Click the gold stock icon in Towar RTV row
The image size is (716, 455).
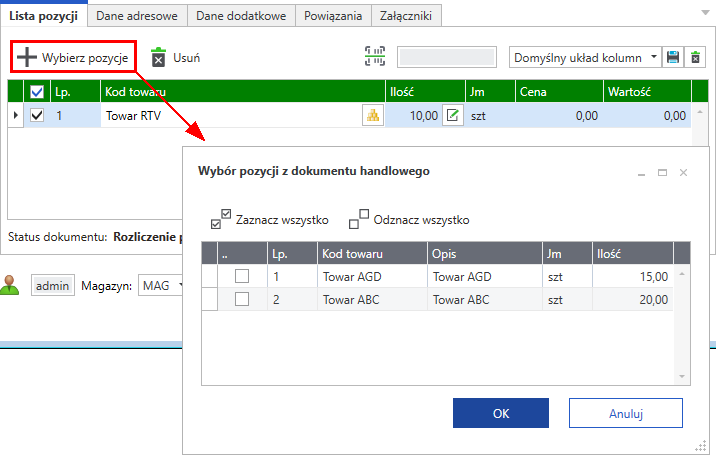pyautogui.click(x=373, y=115)
